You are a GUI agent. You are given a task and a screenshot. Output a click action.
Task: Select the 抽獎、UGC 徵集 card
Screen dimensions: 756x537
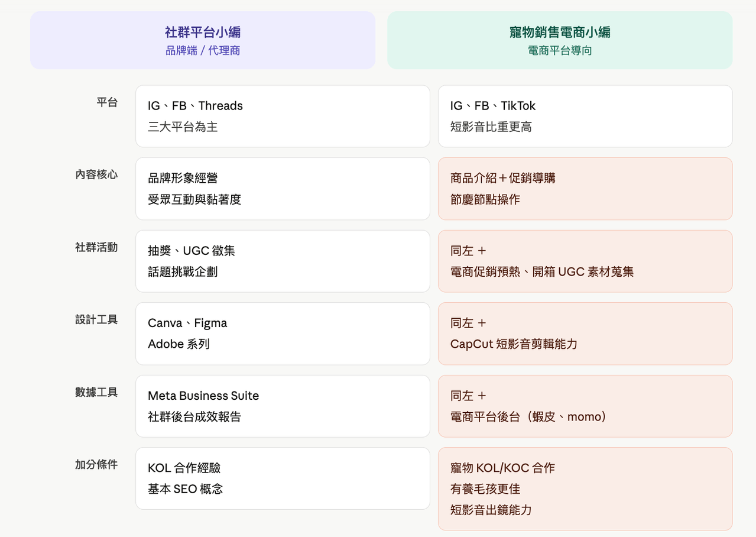click(283, 261)
